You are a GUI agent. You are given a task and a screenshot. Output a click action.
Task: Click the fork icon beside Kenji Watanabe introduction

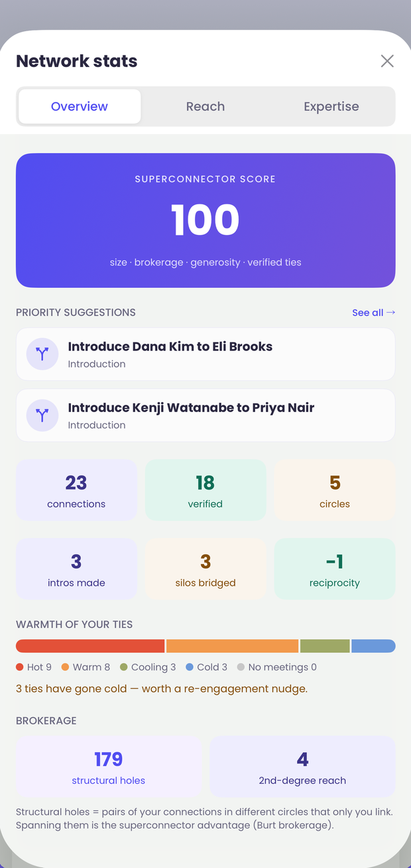pyautogui.click(x=42, y=415)
